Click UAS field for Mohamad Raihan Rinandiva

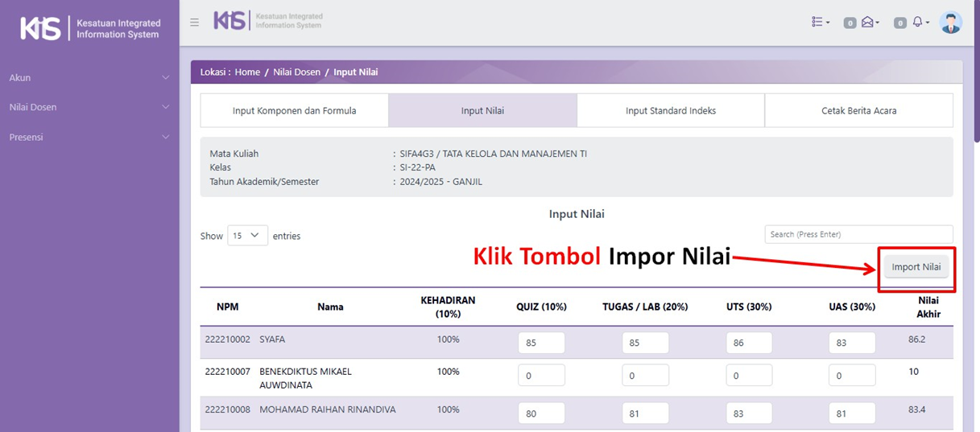click(851, 413)
